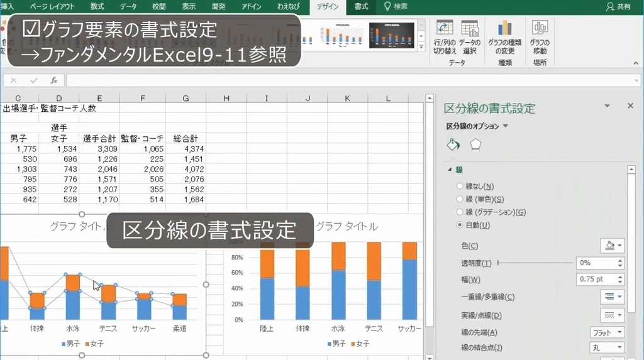Switch to the デザイン tab
The height and width of the screenshot is (360, 644).
327,6
